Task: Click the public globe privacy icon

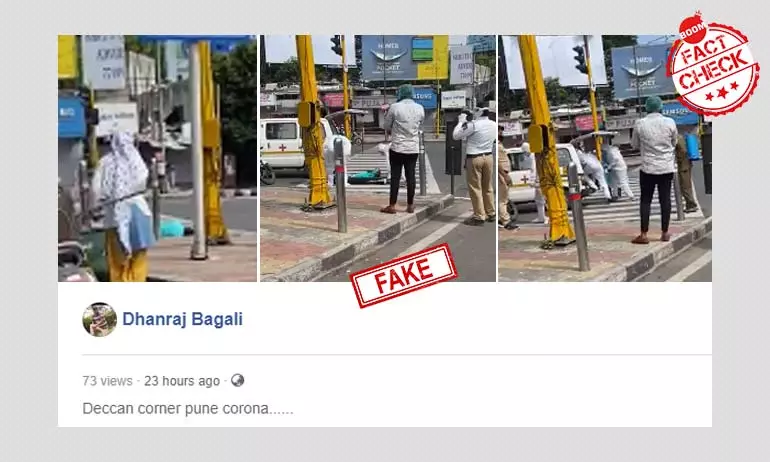Action: (x=238, y=380)
